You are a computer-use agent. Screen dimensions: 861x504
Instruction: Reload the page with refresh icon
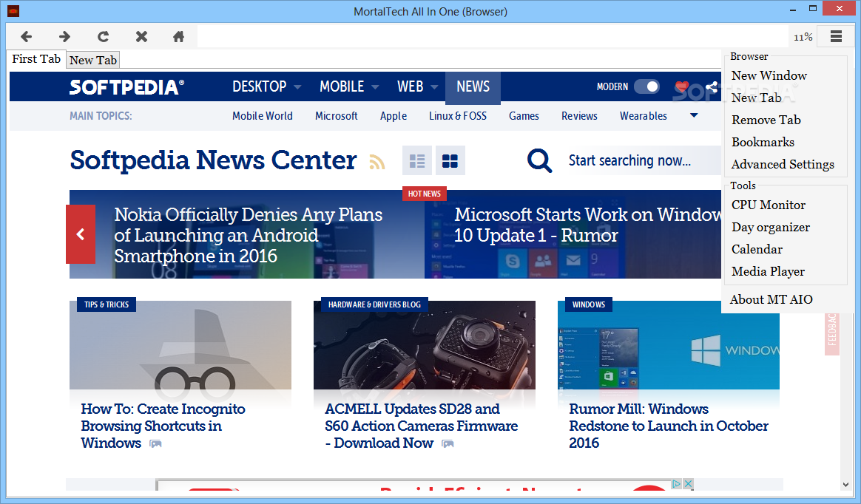103,37
